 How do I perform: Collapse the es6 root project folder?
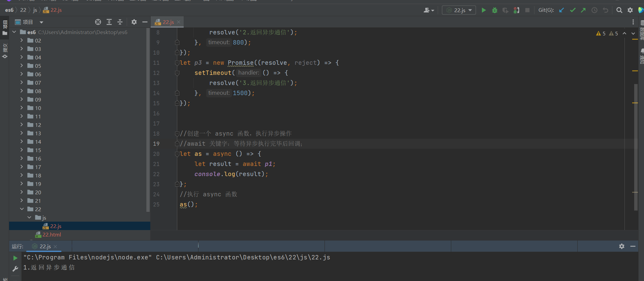click(14, 32)
